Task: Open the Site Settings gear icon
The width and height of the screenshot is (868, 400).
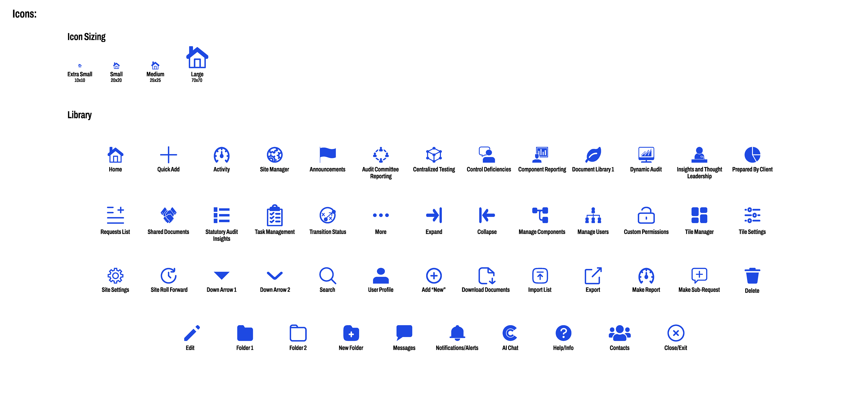Action: pyautogui.click(x=115, y=276)
